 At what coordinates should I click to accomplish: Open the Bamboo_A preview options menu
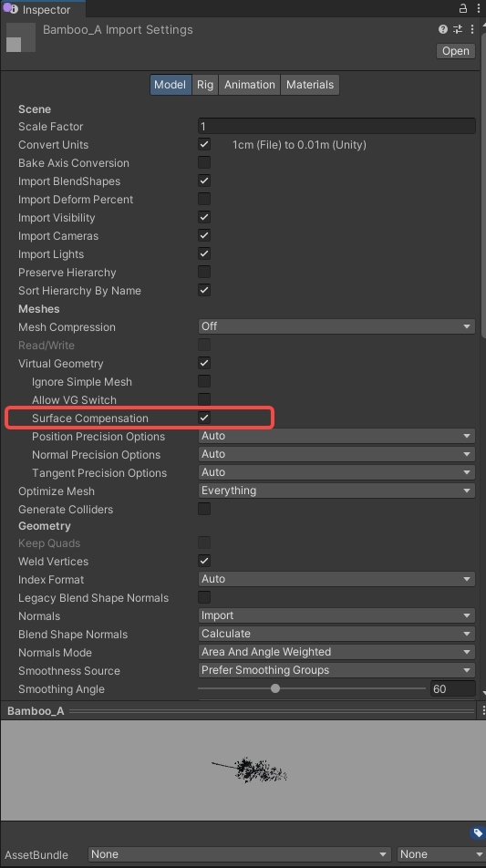[x=483, y=711]
